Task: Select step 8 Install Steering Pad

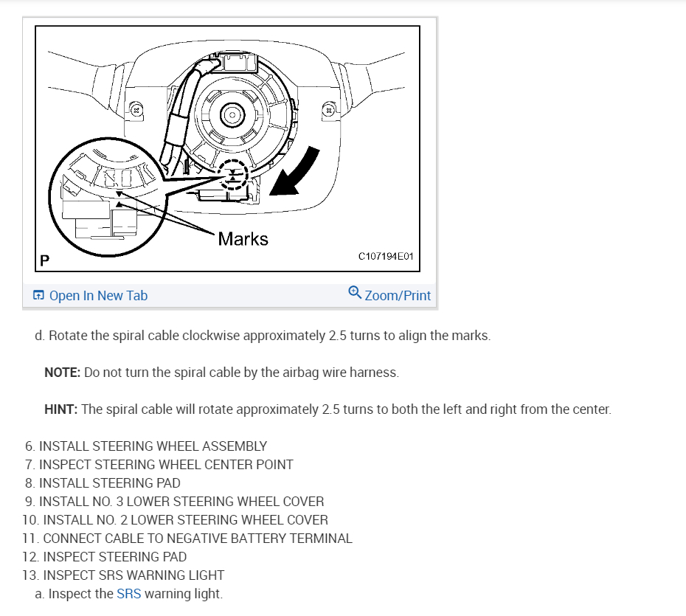Action: (103, 483)
